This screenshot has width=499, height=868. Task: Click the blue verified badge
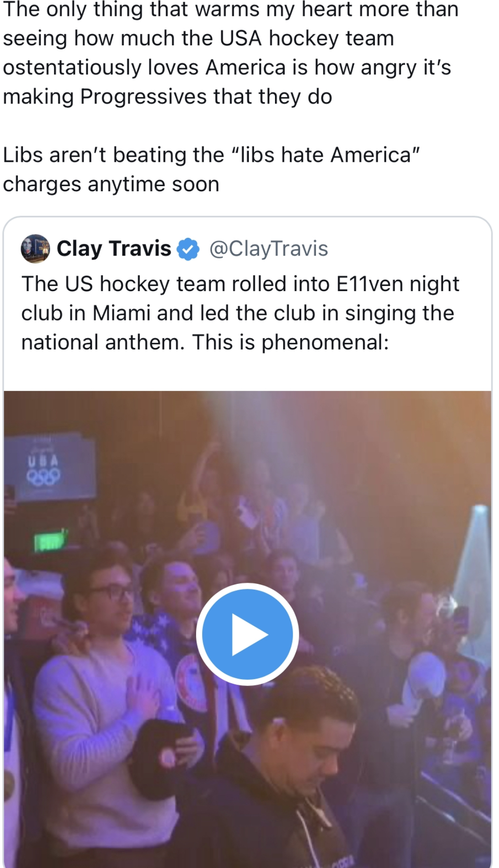click(x=188, y=249)
